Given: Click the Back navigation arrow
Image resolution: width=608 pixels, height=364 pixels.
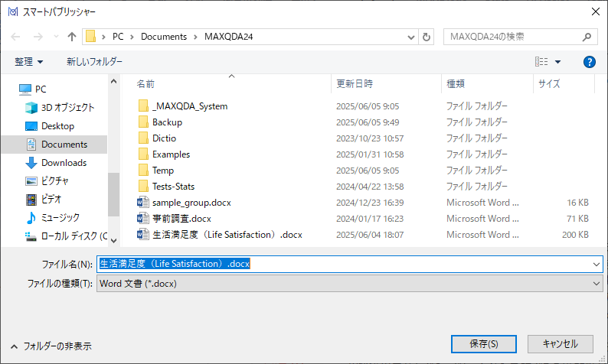Looking at the screenshot, I should click(x=15, y=37).
